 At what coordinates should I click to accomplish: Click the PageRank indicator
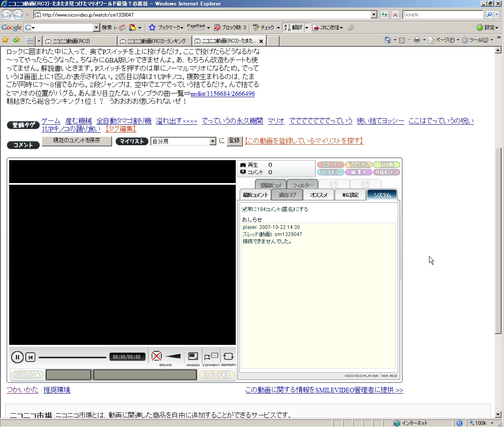click(x=196, y=28)
